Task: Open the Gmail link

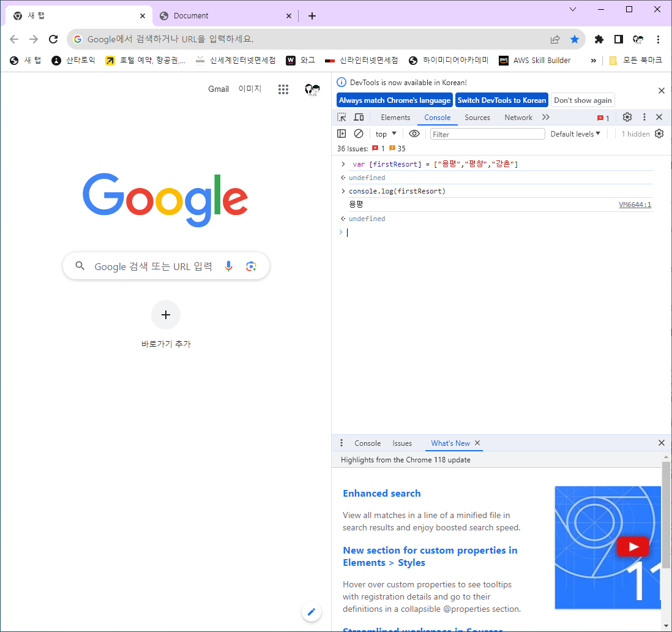Action: [x=218, y=89]
